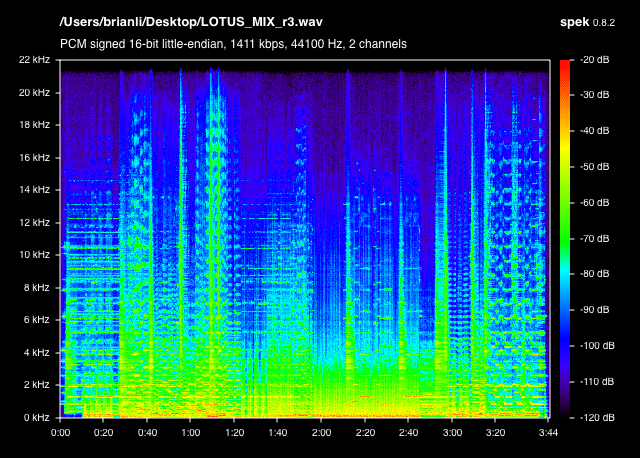Click the 10 kHz frequency axis label
This screenshot has height=458, width=640.
34,255
